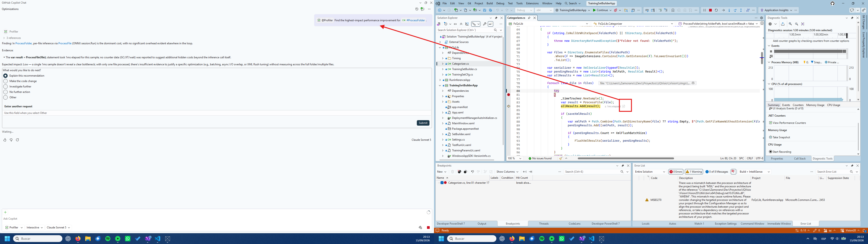This screenshot has width=868, height=244.
Task: Click the Break All pause icon
Action: coord(704,10)
